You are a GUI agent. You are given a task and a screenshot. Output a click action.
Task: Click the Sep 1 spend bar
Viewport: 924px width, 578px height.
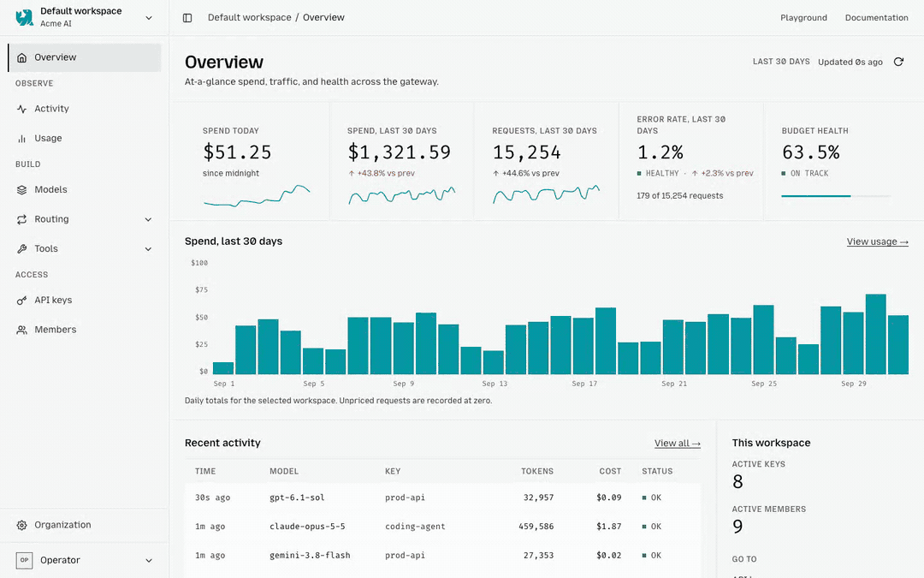pyautogui.click(x=223, y=368)
